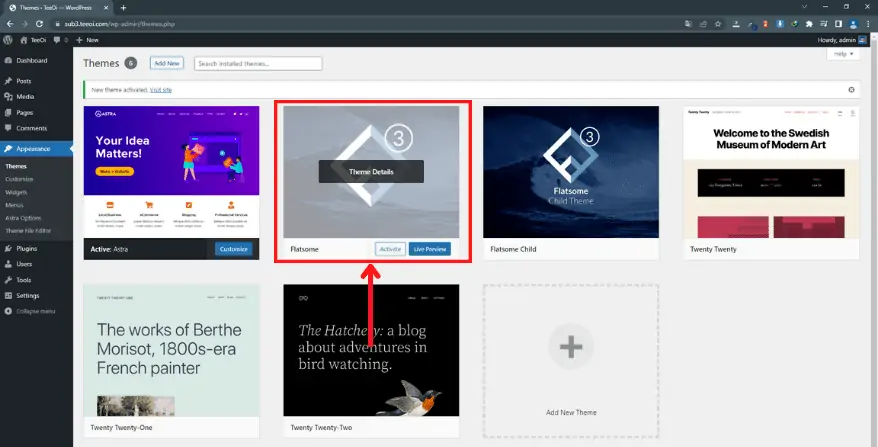Open the Menus submenu link

tap(15, 205)
